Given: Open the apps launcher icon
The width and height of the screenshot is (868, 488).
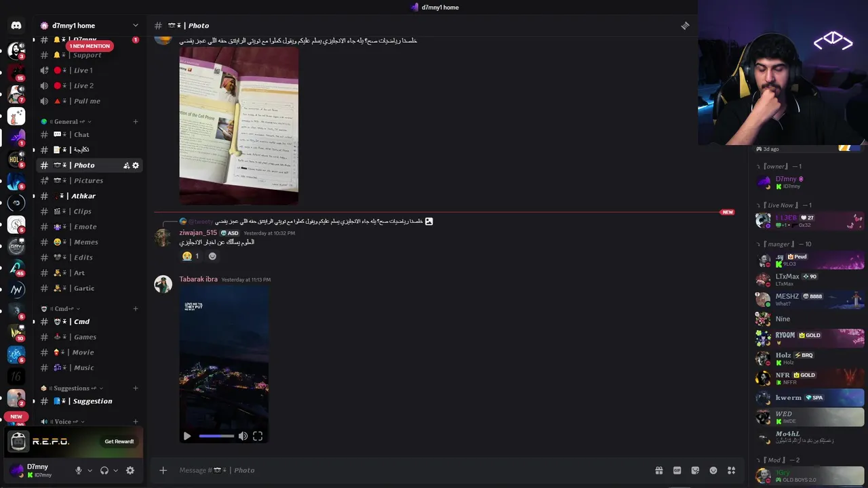Looking at the screenshot, I should (731, 470).
